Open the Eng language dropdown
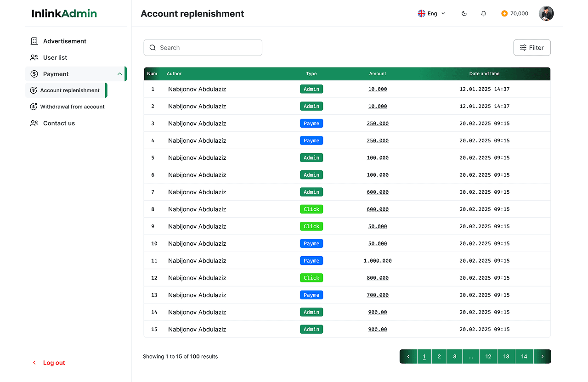The height and width of the screenshot is (382, 588). [431, 14]
